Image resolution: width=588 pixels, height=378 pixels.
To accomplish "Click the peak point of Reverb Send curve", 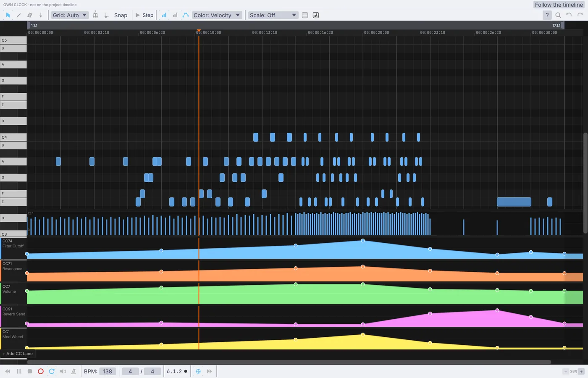I will point(497,310).
